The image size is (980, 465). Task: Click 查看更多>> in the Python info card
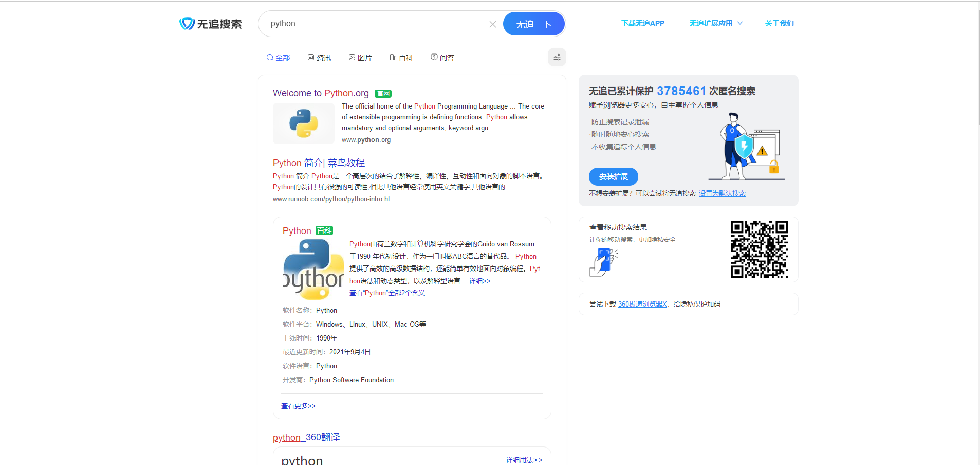coord(298,406)
